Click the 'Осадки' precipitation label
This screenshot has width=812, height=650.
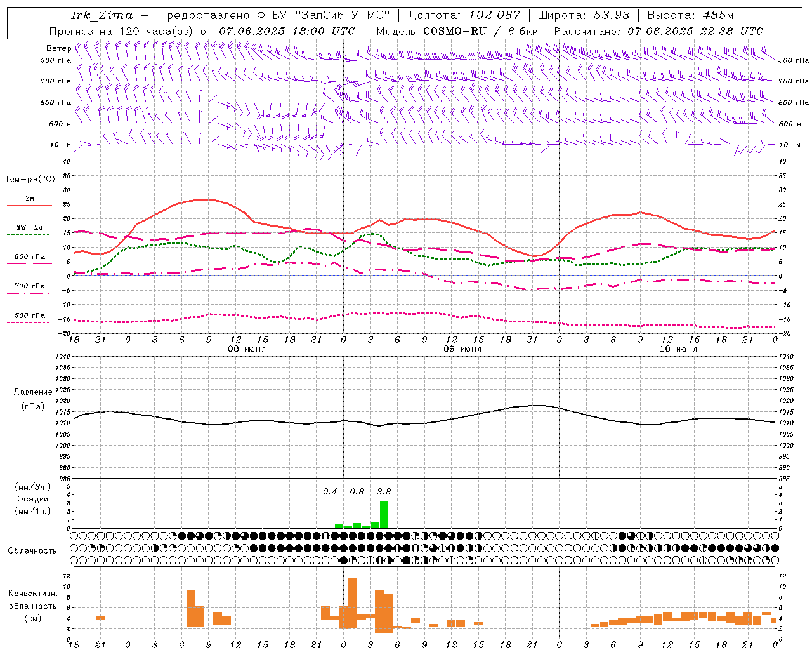tap(33, 499)
